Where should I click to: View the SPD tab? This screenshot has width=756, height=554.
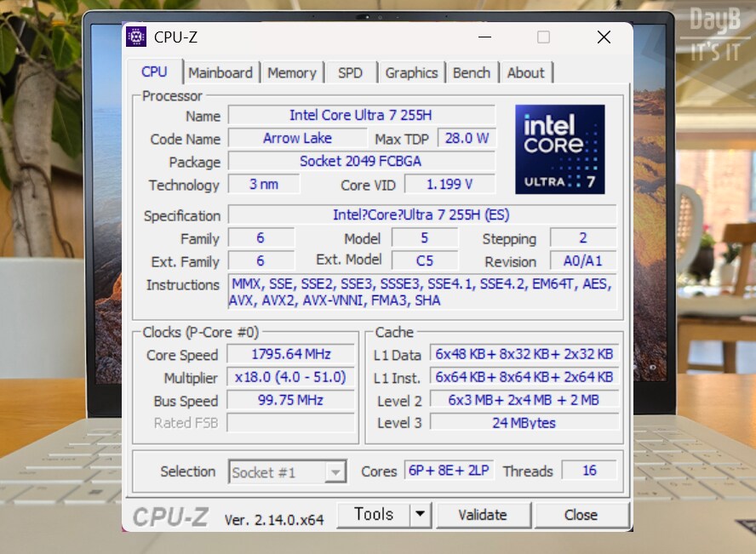pyautogui.click(x=351, y=73)
